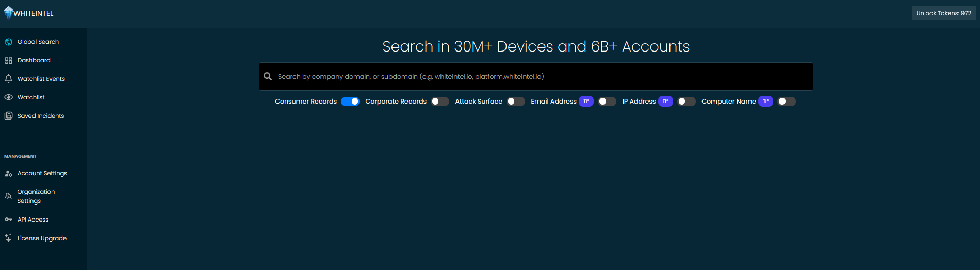Image resolution: width=980 pixels, height=270 pixels.
Task: Toggle Computer Name search on
Action: (x=787, y=102)
